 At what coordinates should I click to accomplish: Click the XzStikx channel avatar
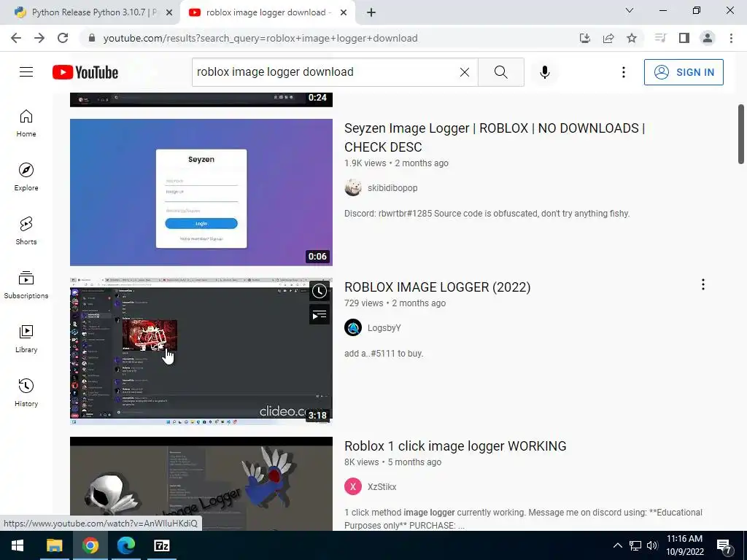353,486
